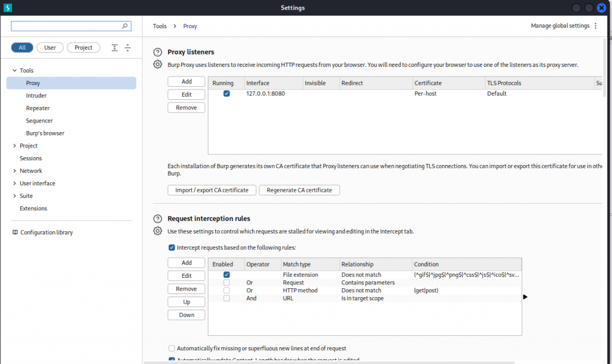This screenshot has height=364, width=612.
Task: Click the collapse all icon in sidebar
Action: (x=127, y=48)
